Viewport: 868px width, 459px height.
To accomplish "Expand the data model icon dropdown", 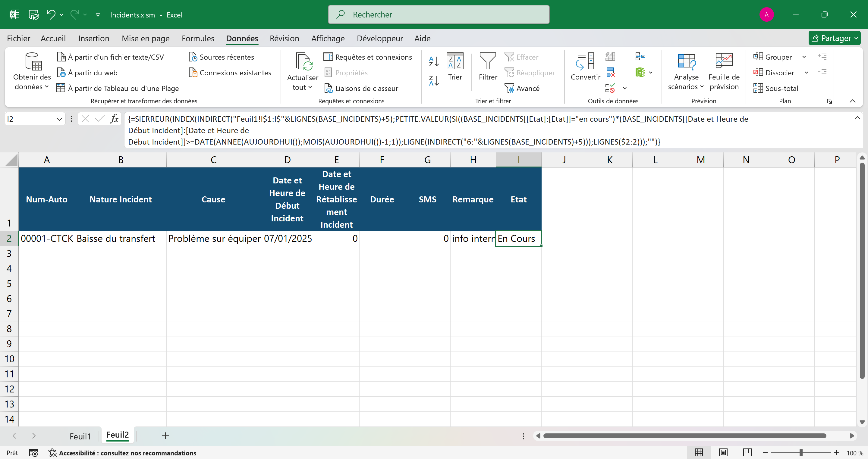I will [x=651, y=72].
